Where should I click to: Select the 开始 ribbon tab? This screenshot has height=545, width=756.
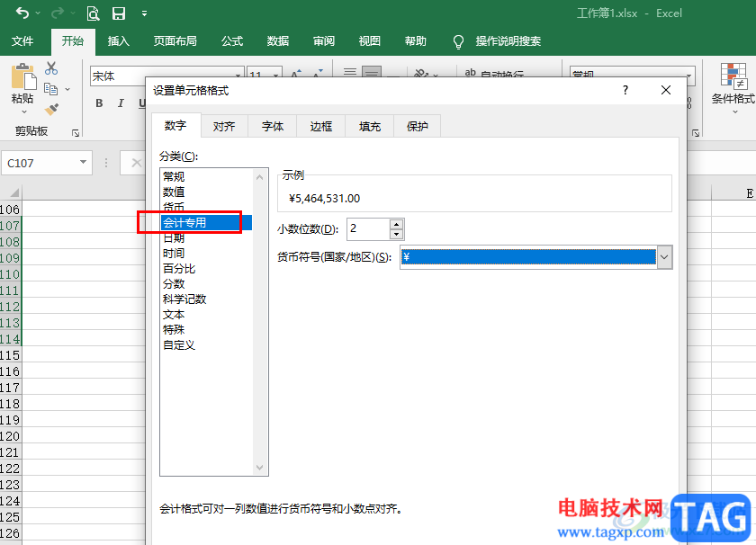(73, 41)
